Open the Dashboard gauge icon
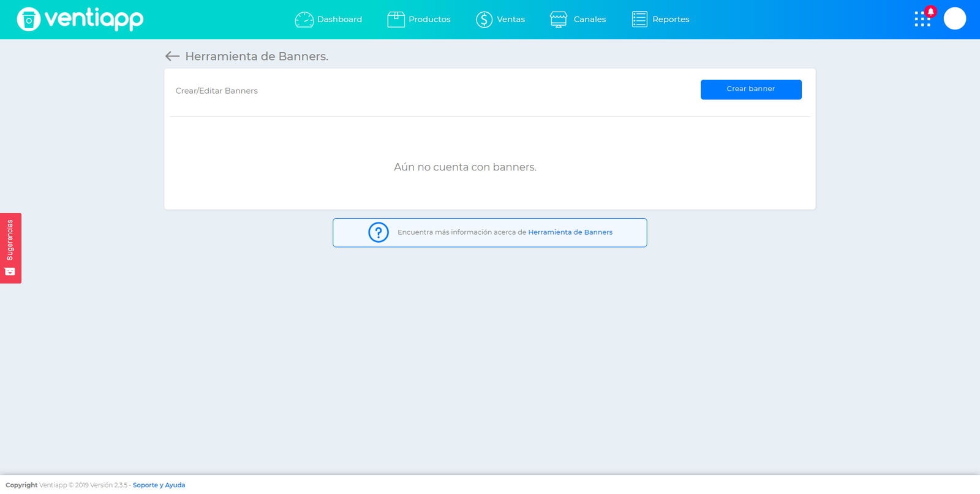This screenshot has height=494, width=980. 304,20
